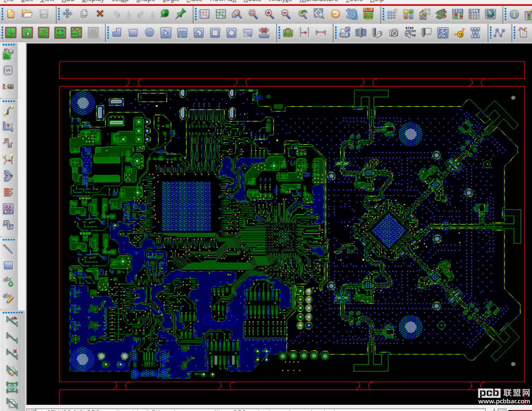
Task: Select the Move tool with crossed arrows
Action: (x=67, y=14)
